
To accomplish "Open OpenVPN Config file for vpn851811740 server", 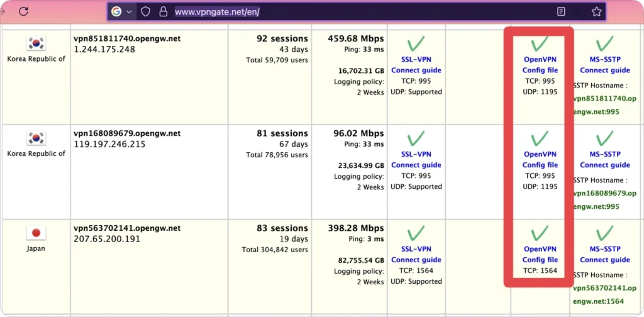I will (x=540, y=65).
